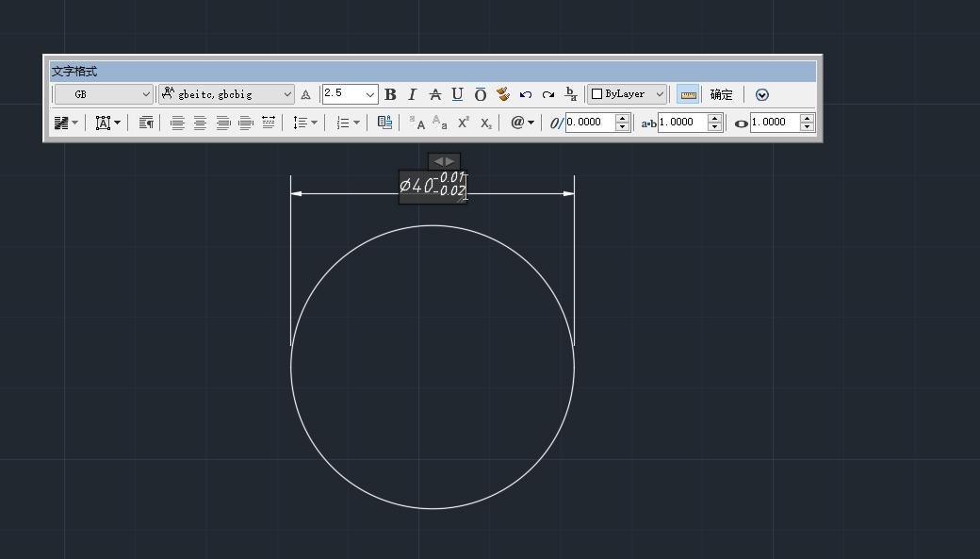Undo the last text edit

[x=526, y=94]
